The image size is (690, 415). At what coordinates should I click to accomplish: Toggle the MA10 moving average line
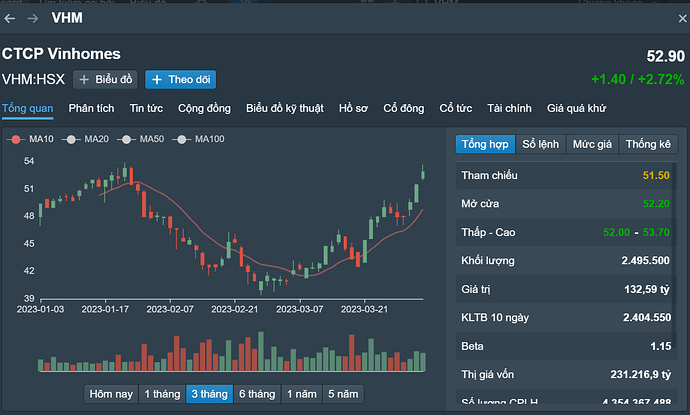pos(33,139)
